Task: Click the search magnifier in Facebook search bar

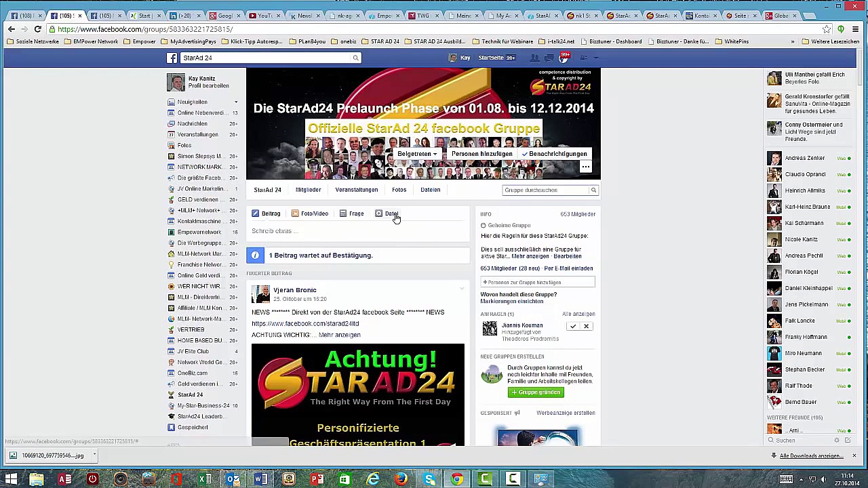Action: tap(355, 58)
